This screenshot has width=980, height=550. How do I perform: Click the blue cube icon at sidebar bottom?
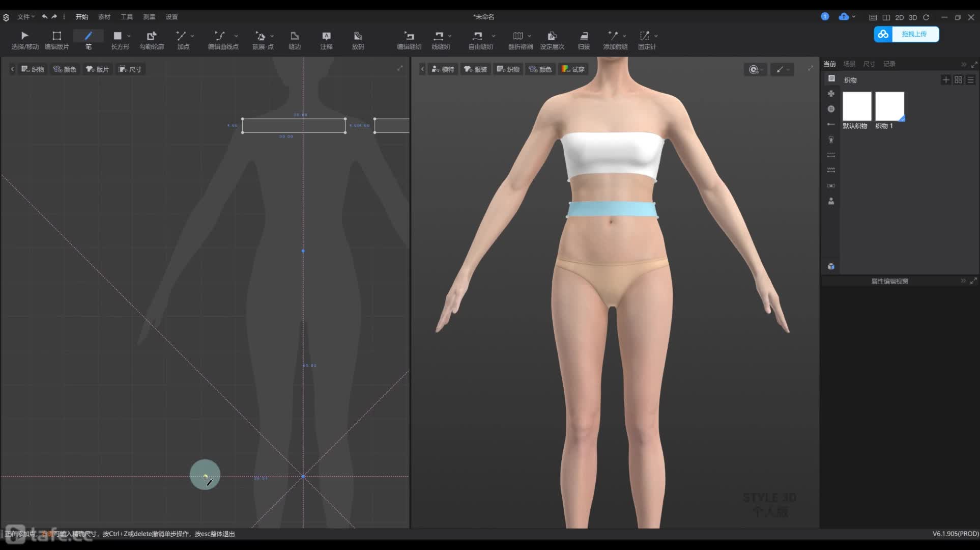[x=831, y=266]
